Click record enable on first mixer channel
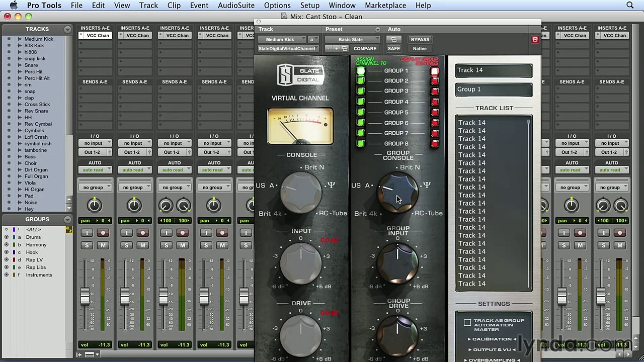This screenshot has width=644, height=362. point(103,233)
